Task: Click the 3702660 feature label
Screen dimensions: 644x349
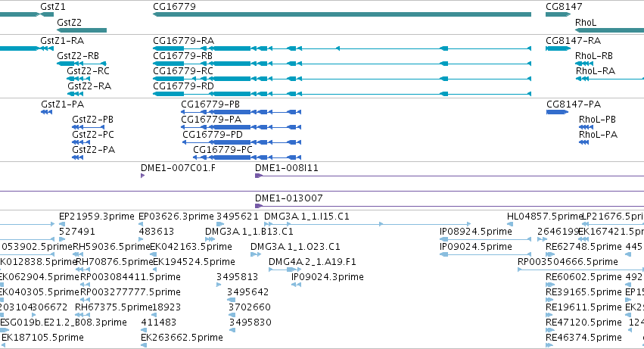Action: 250,308
